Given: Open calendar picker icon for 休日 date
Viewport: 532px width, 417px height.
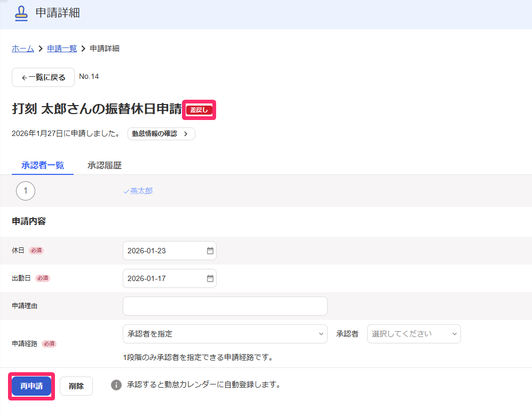Looking at the screenshot, I should point(210,251).
